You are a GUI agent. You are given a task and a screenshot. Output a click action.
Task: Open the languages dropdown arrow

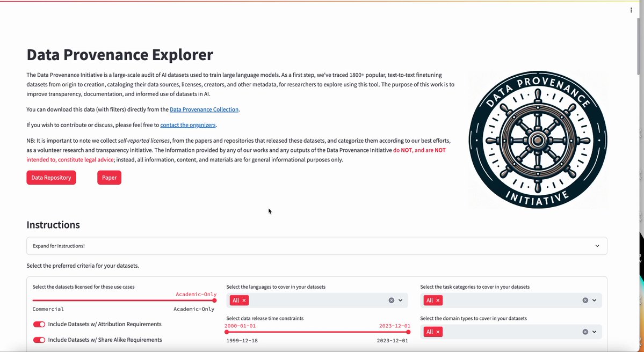click(x=401, y=300)
